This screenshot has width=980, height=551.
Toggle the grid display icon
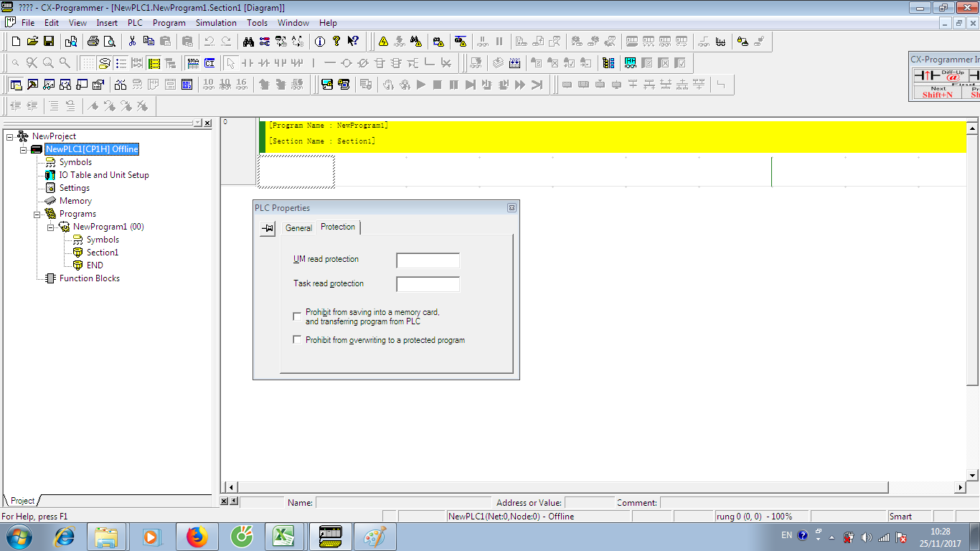88,63
